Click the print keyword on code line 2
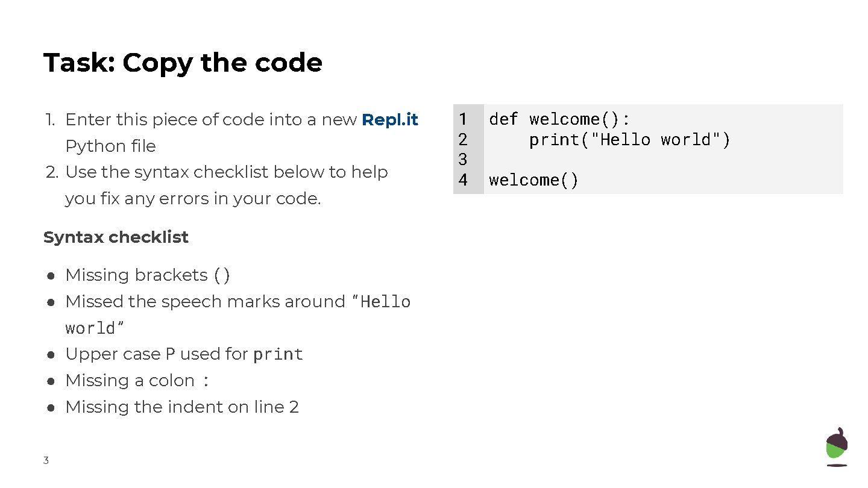This screenshot has width=868, height=488. (554, 140)
